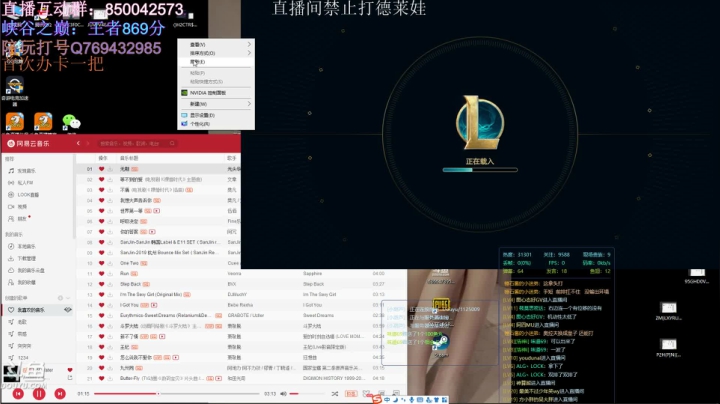This screenshot has height=404, width=720.
Task: Open the MV icon on song row 05
Action: point(157,211)
